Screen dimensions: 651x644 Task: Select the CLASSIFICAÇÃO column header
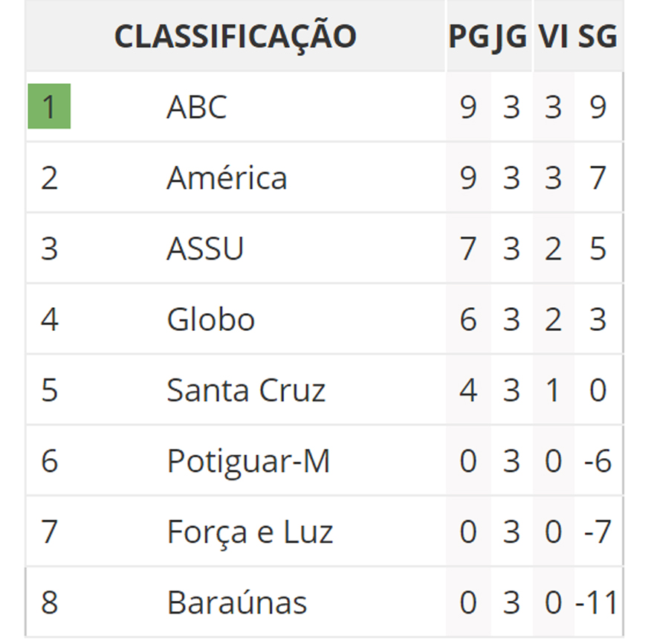[236, 36]
